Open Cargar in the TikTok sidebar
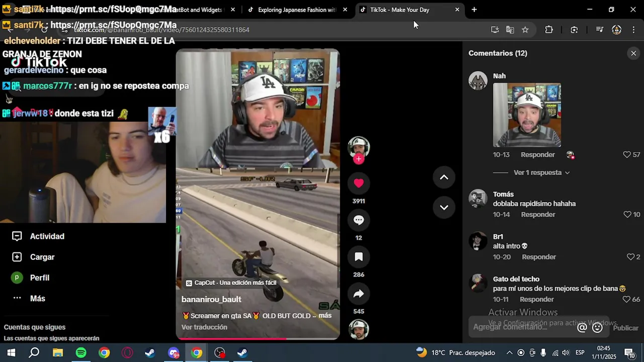The width and height of the screenshot is (644, 362). tap(33, 257)
